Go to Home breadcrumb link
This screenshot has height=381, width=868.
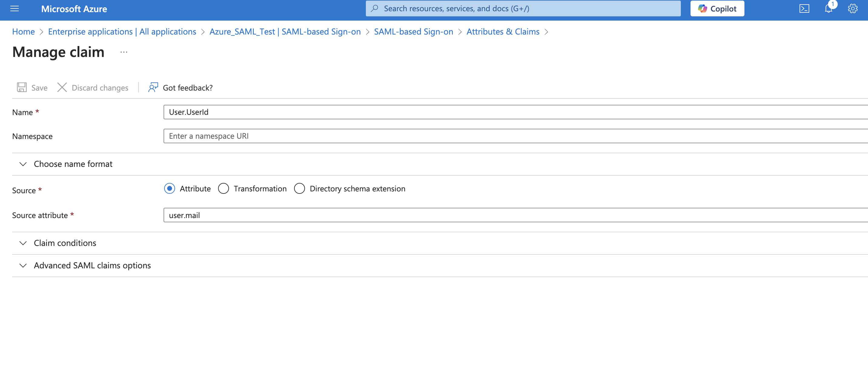pos(23,32)
